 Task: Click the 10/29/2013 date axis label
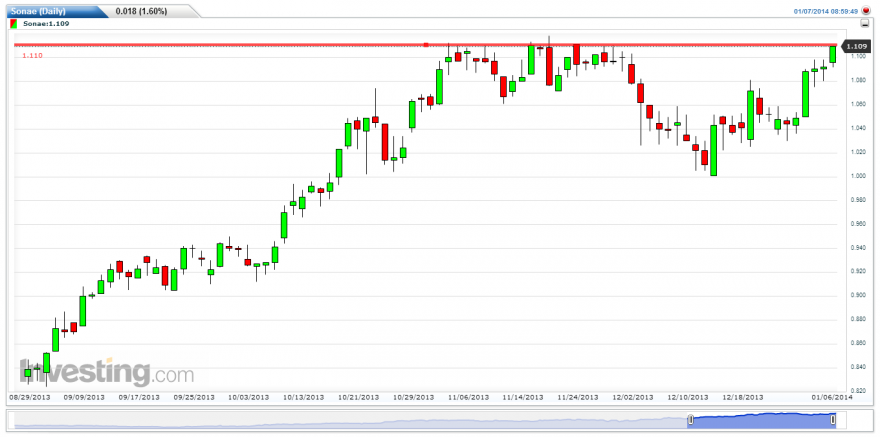coord(414,397)
